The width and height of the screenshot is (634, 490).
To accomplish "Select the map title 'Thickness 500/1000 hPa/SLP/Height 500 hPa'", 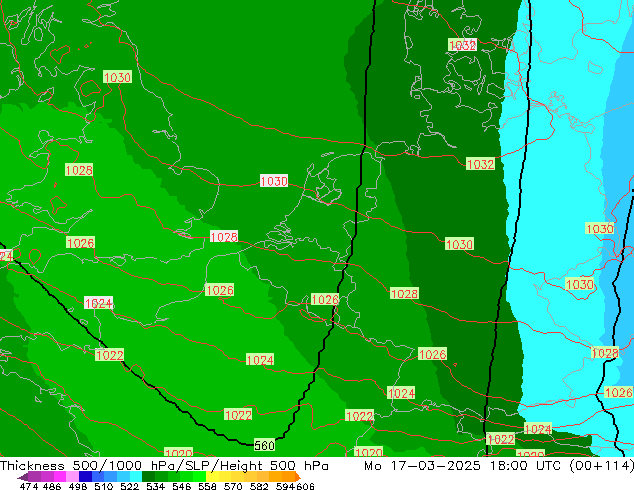I will point(164,465).
